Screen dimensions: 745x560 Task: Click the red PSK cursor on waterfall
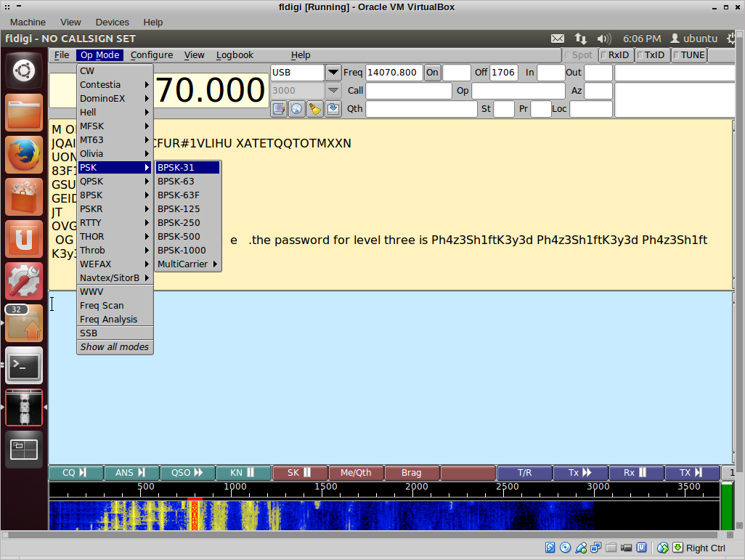195,514
